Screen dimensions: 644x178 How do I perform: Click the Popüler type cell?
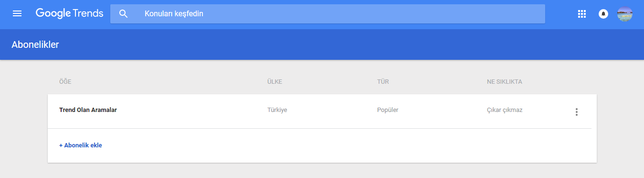pyautogui.click(x=388, y=110)
